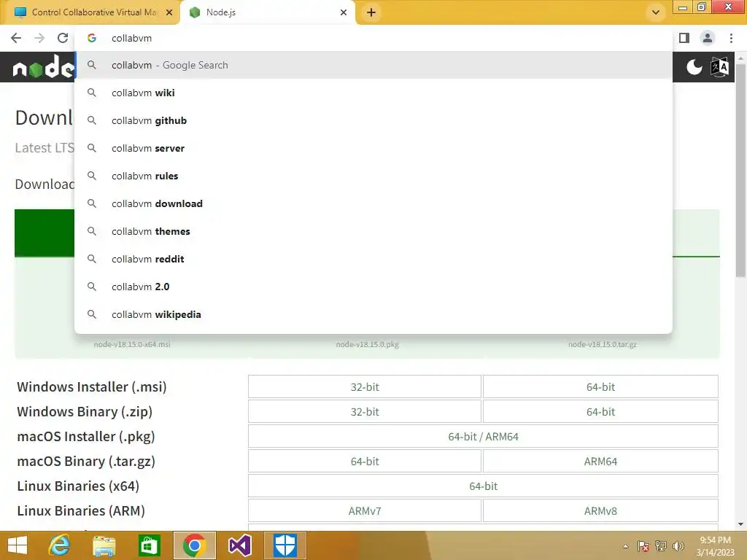Open Windows Defender shield taskbar icon
The height and width of the screenshot is (560, 747).
click(x=285, y=545)
